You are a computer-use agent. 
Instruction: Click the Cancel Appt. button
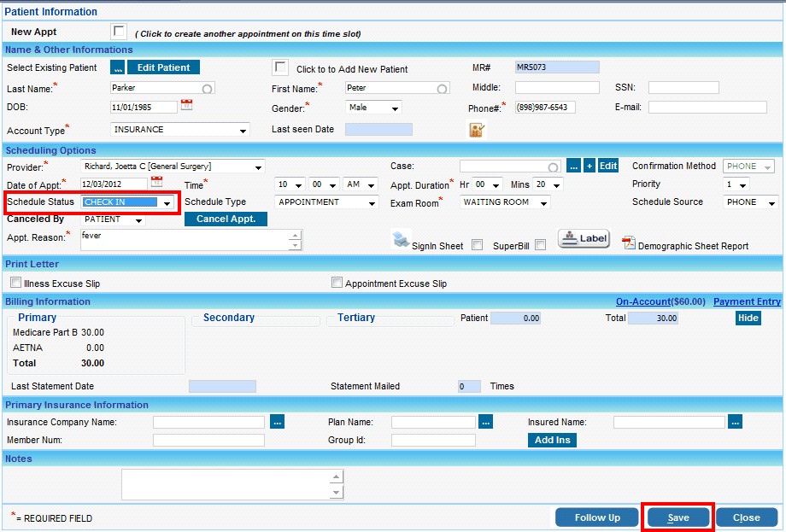coord(226,219)
